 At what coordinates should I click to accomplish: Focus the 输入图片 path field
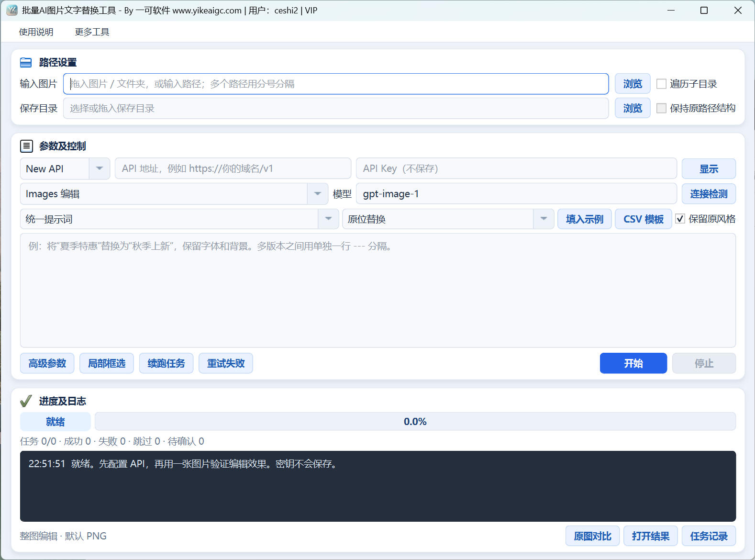click(336, 84)
